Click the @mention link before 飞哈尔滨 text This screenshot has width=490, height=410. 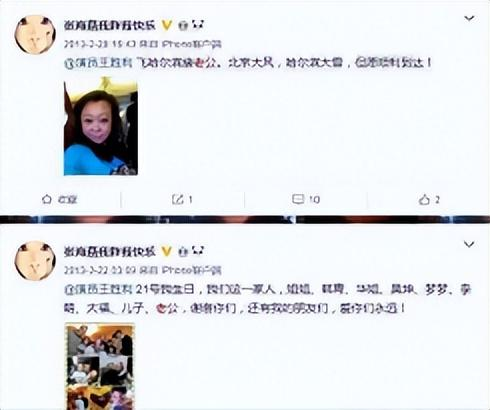[98, 63]
